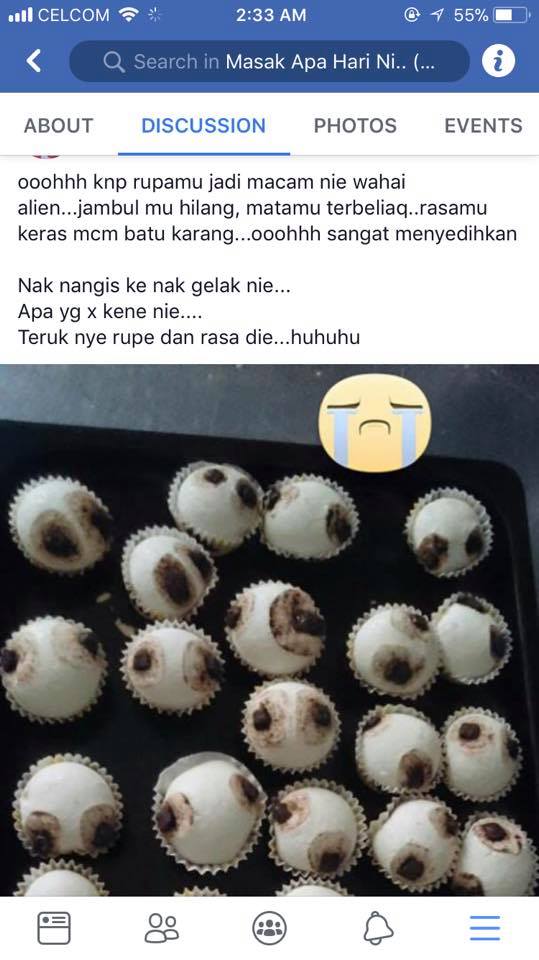Open the hamburger menu icon

point(485,928)
